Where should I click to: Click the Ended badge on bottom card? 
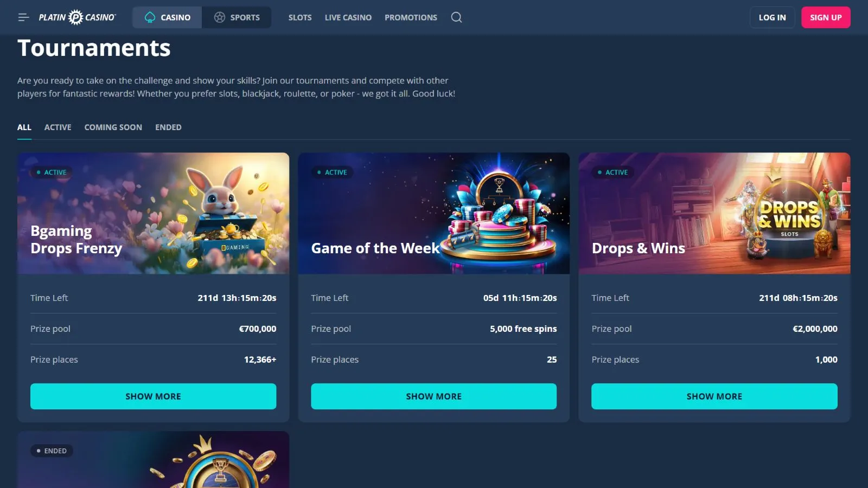pos(52,451)
